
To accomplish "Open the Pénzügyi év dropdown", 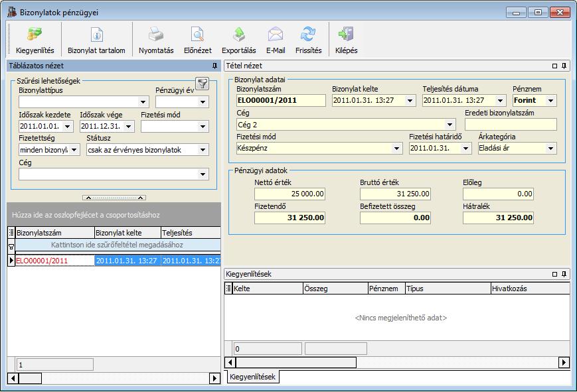I will 203,102.
